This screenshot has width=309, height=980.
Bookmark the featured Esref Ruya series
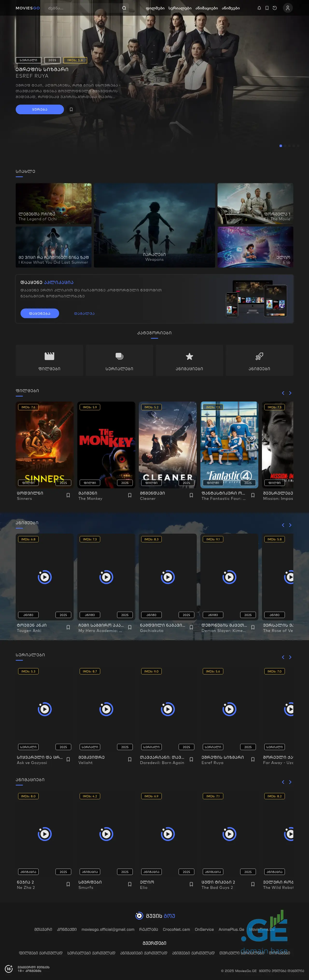pos(71,110)
